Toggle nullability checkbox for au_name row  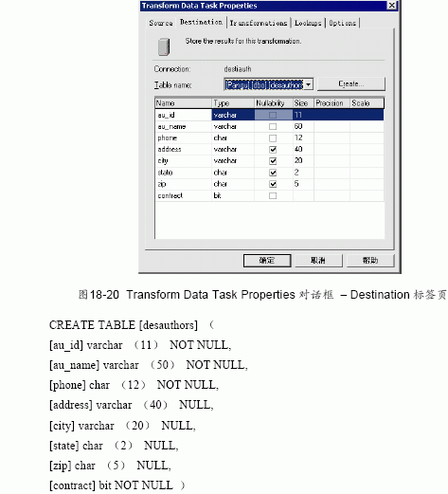273,126
